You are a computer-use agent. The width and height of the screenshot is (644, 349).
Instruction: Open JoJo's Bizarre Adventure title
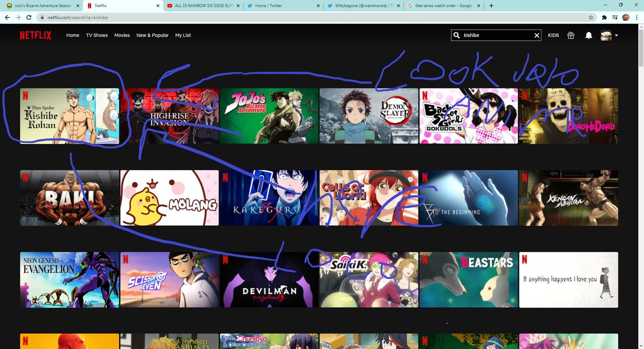(x=269, y=116)
